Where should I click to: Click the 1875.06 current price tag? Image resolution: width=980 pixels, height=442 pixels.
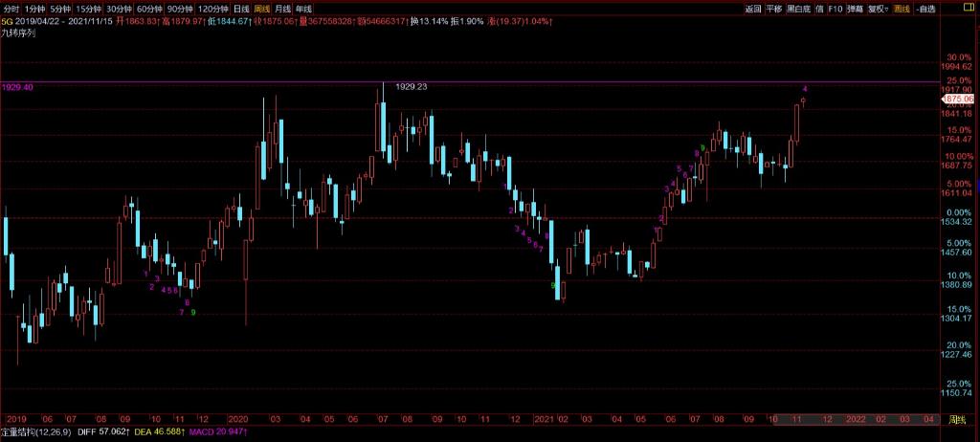click(x=958, y=99)
